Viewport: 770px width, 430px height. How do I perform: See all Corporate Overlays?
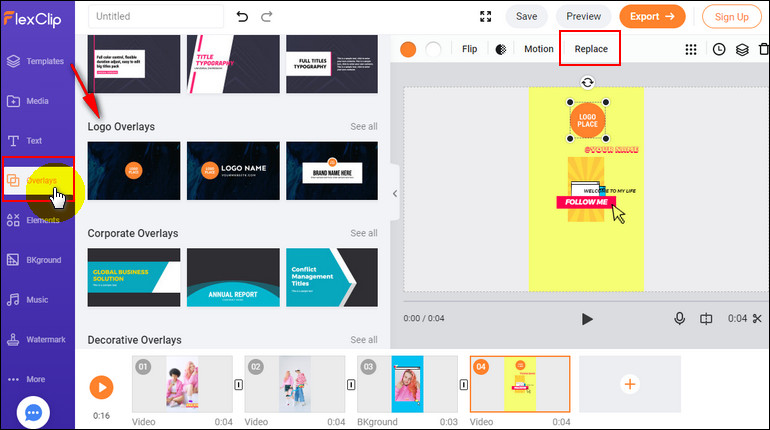(364, 233)
